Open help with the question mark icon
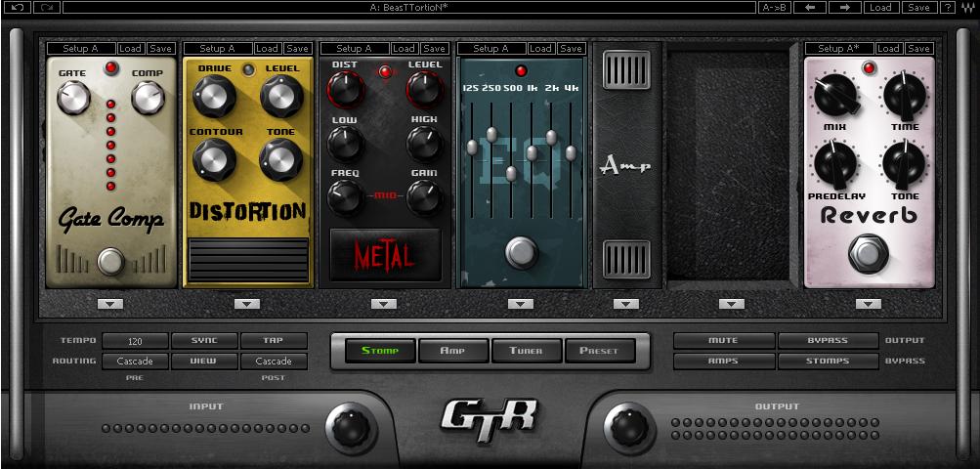This screenshot has width=980, height=469. click(948, 8)
